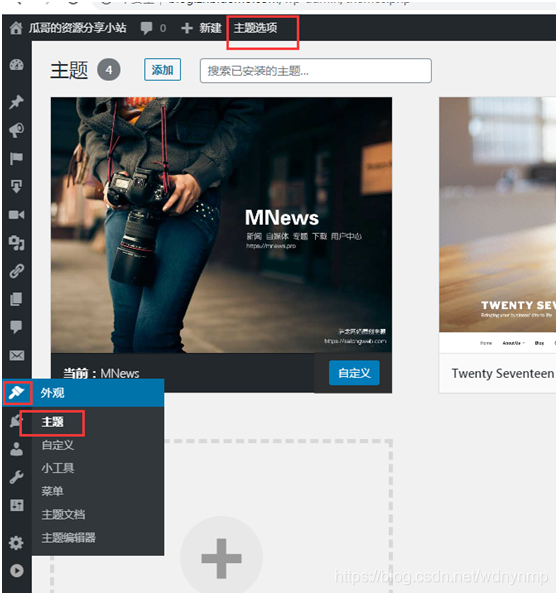Click the 添加 button
Screen dimensions: 558x595
162,70
